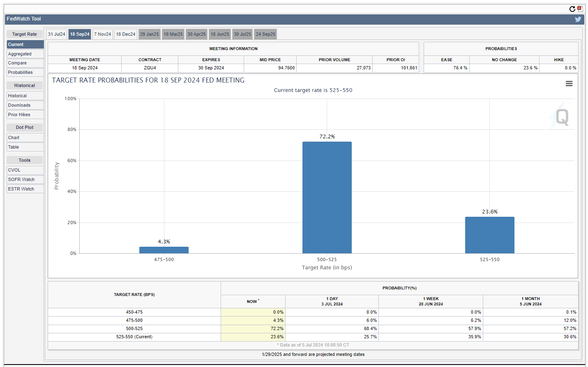
Task: Click Compare in the sidebar
Action: (x=25, y=63)
